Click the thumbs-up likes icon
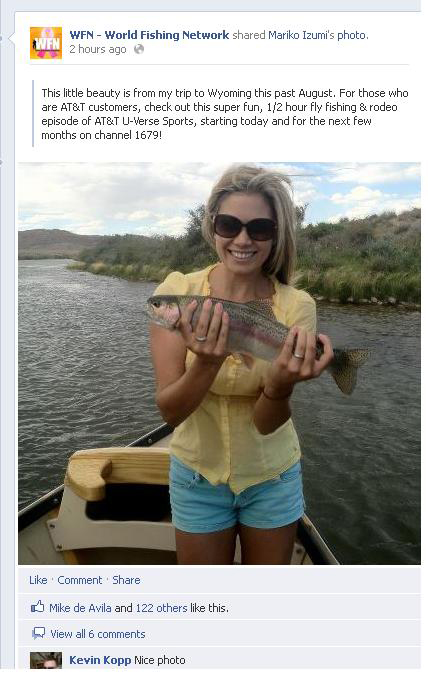The height and width of the screenshot is (673, 428). coord(37,607)
